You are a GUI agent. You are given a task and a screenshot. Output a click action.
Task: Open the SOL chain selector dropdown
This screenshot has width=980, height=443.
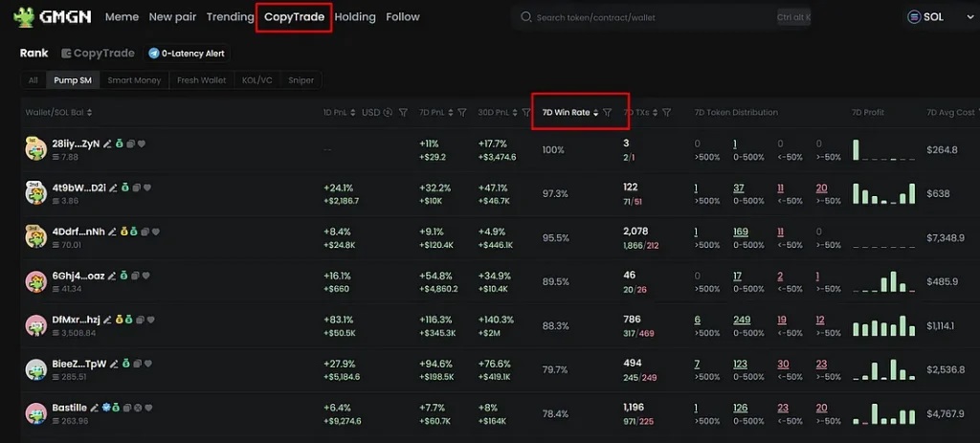click(940, 17)
